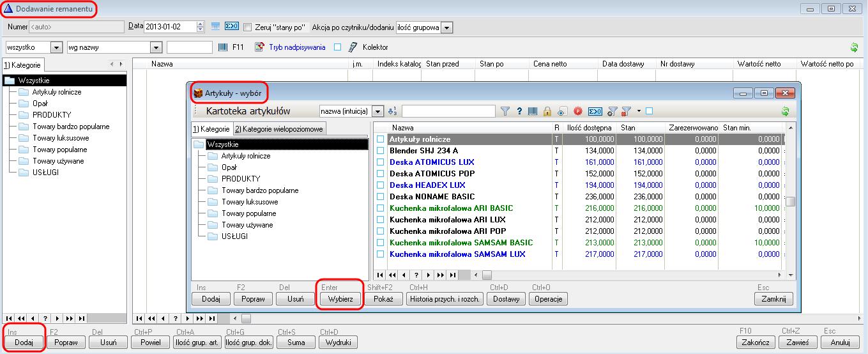The width and height of the screenshot is (868, 354).
Task: Click the article search input field
Action: pos(448,111)
